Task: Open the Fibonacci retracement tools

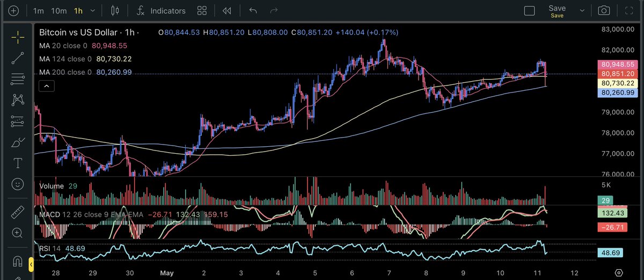Action: (18, 80)
